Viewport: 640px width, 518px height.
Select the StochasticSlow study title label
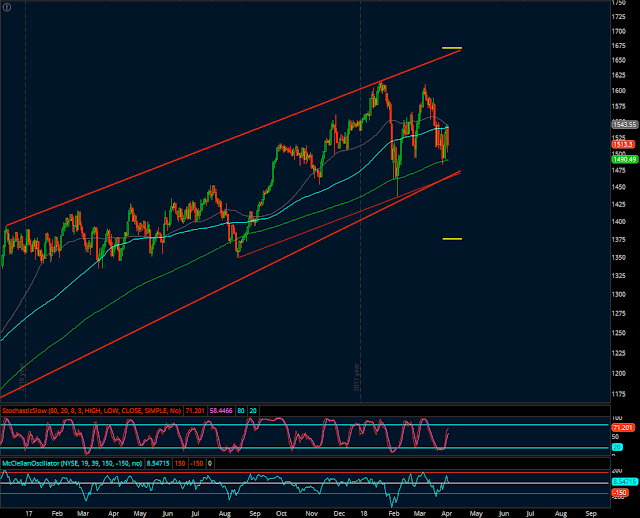(92, 411)
